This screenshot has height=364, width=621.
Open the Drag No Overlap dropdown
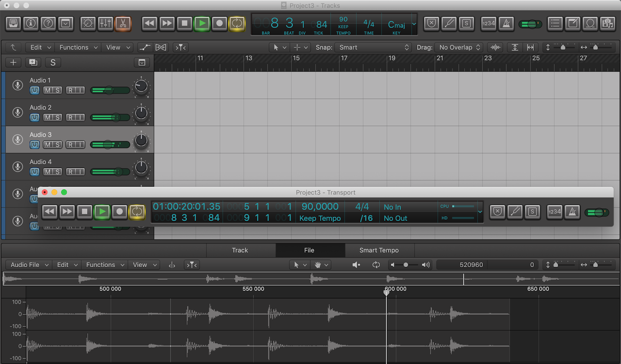pos(459,47)
